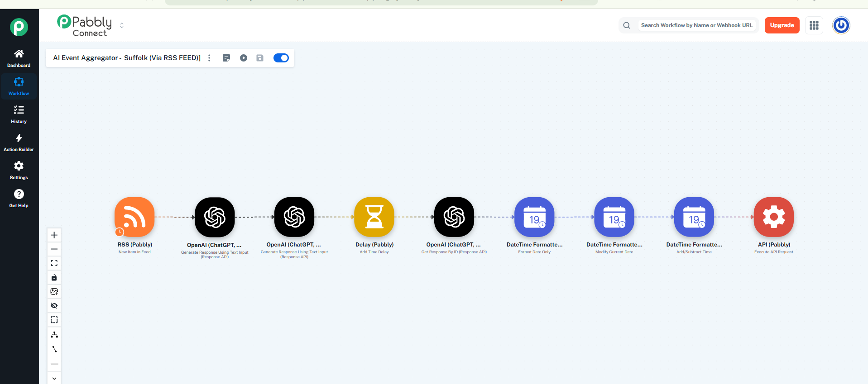The width and height of the screenshot is (868, 384).
Task: Click the run workflow play icon
Action: pos(244,58)
